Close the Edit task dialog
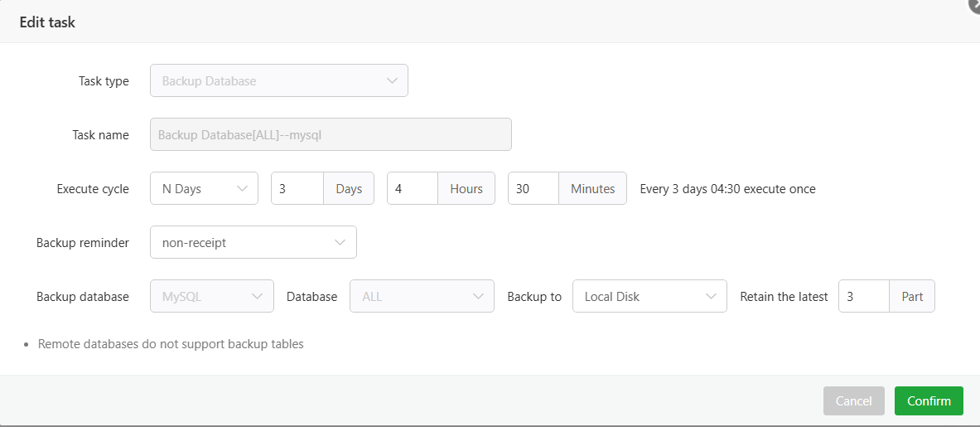 click(974, 4)
